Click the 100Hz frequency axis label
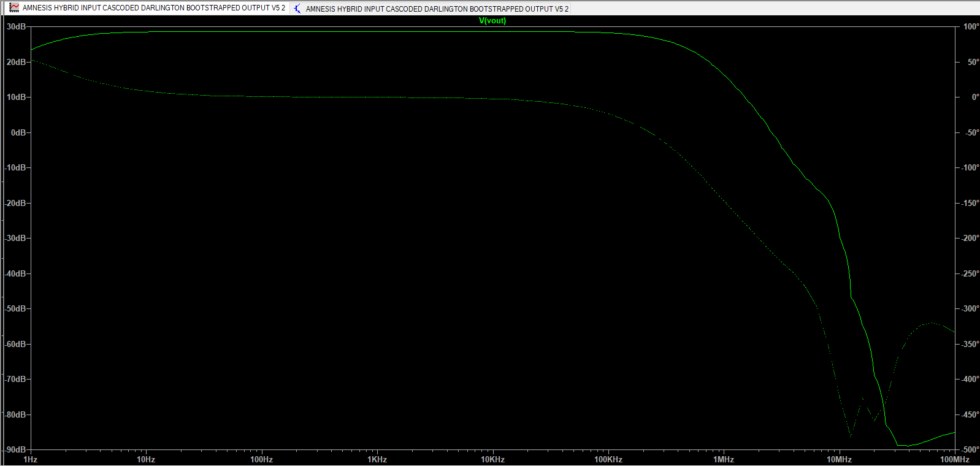980x466 pixels. pos(262,459)
